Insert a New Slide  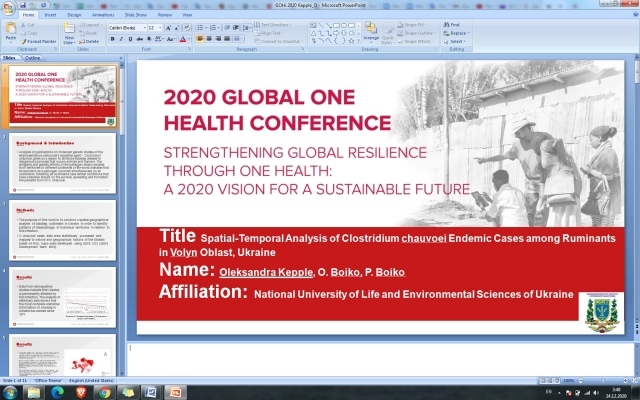click(x=69, y=33)
